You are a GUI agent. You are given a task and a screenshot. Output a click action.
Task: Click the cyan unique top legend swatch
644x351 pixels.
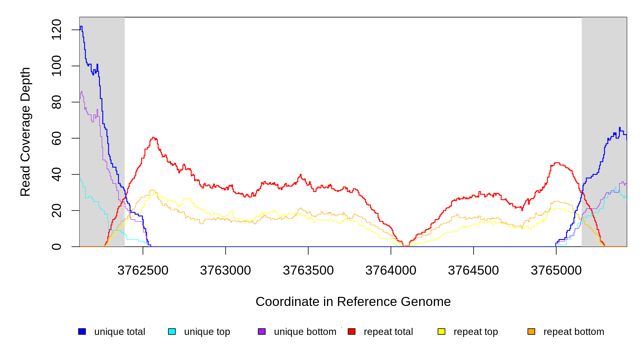[x=172, y=331]
